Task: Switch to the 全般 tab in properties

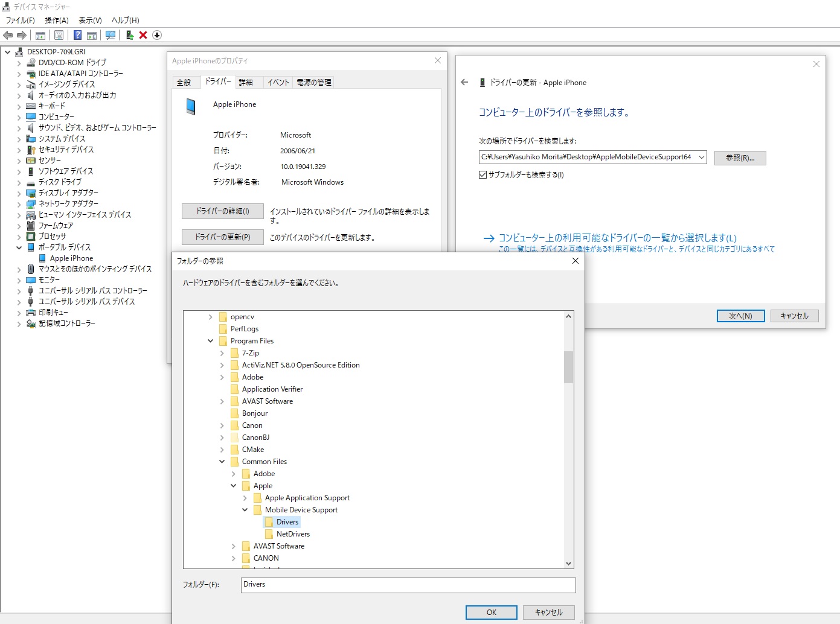Action: coord(184,83)
